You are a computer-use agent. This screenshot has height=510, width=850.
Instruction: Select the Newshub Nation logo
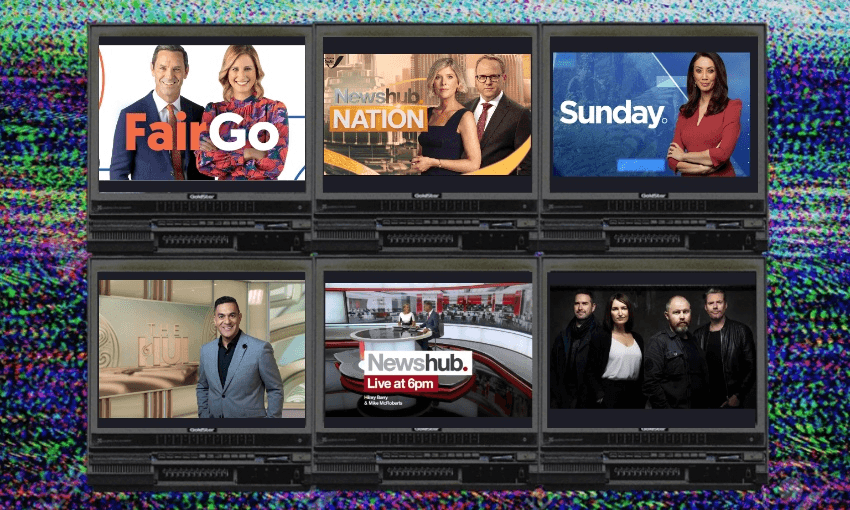379,110
